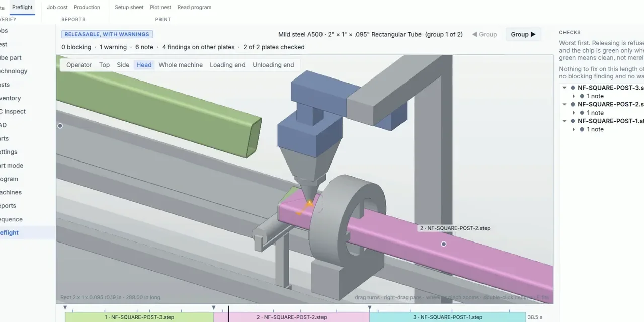This screenshot has height=322, width=644.
Task: Click the timeline triangle marker starting NF-SQUARE-POST-3
Action: coord(65,308)
